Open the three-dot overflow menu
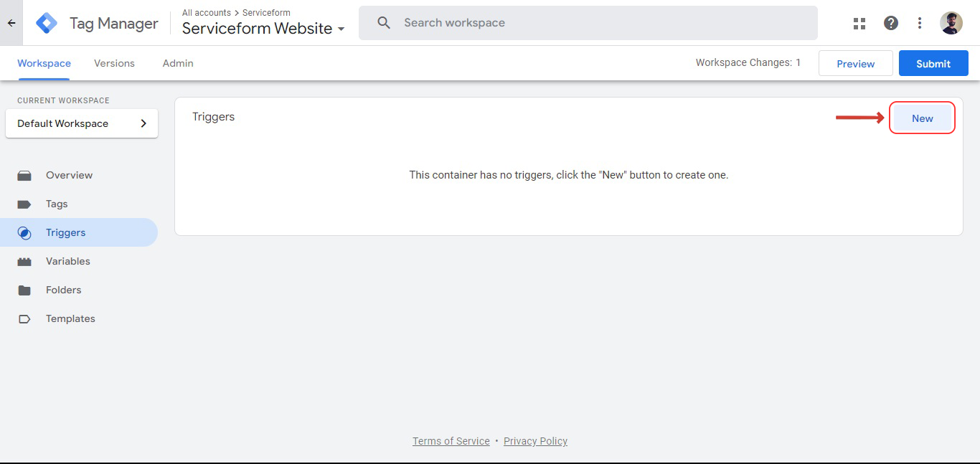 pos(919,23)
